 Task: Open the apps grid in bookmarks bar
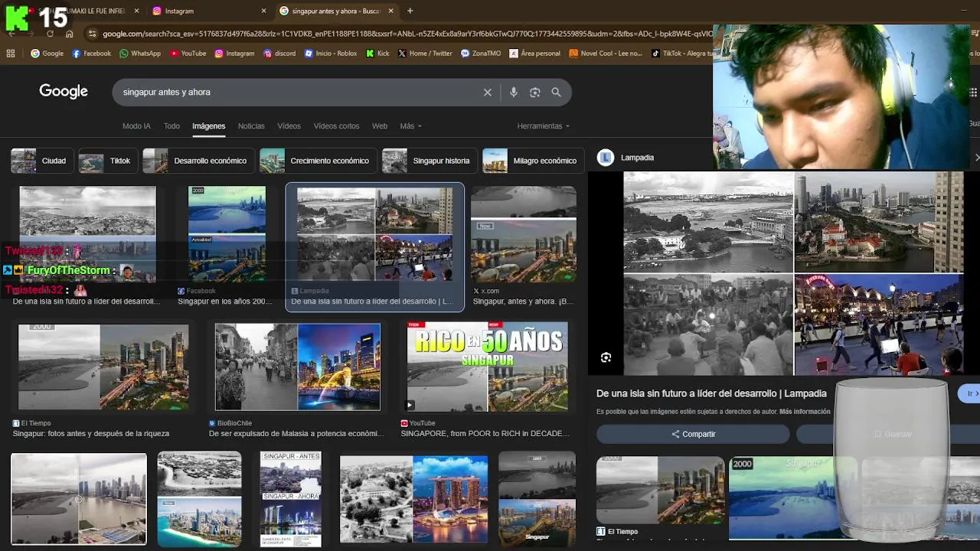[10, 54]
